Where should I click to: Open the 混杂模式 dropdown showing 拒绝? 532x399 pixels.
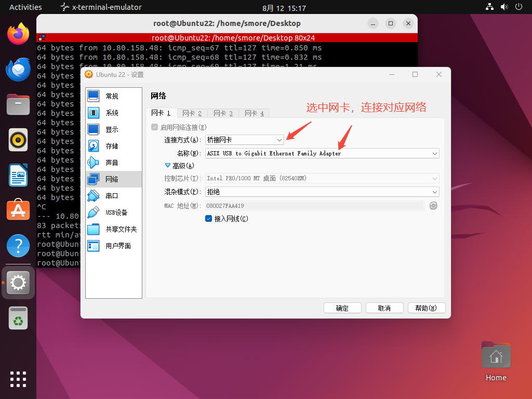click(322, 192)
